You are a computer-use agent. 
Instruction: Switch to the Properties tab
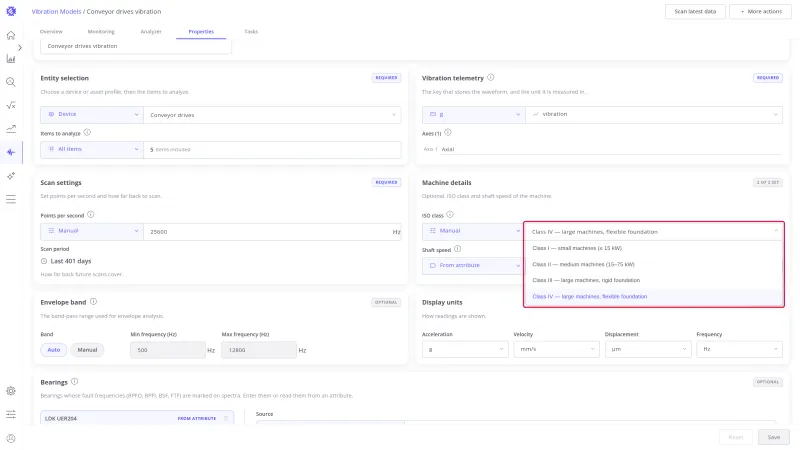coord(201,32)
